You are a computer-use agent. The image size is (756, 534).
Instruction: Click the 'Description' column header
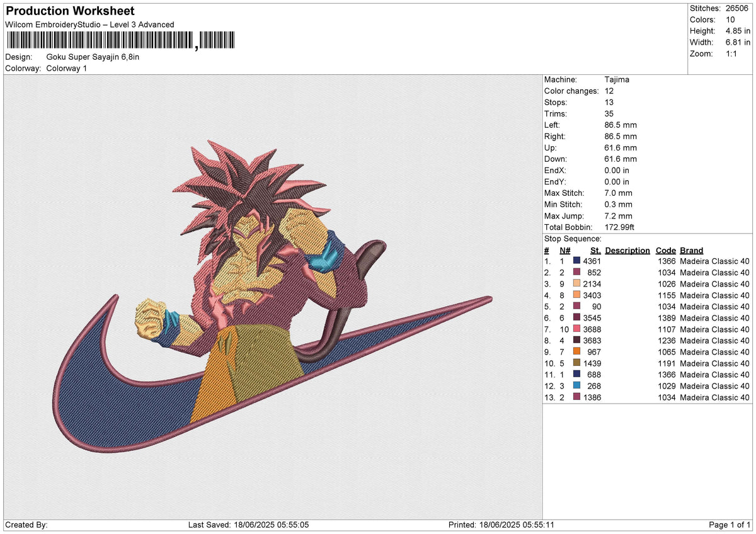click(627, 250)
